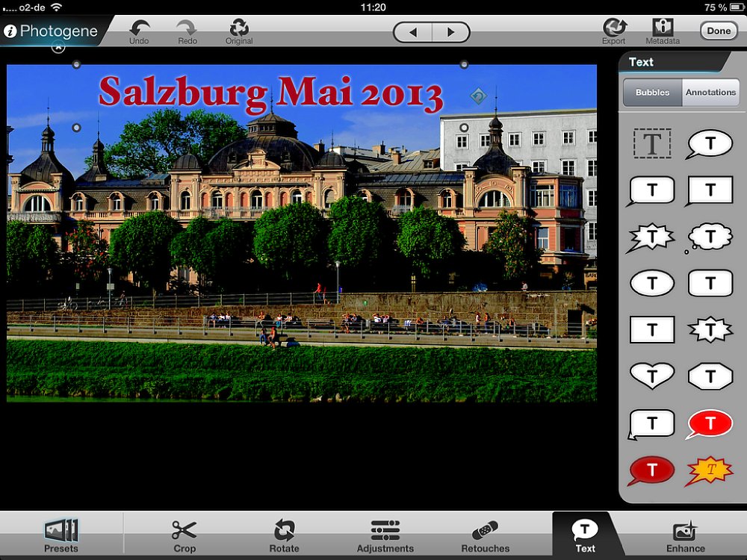Choose the red oval speech bubble

(709, 424)
